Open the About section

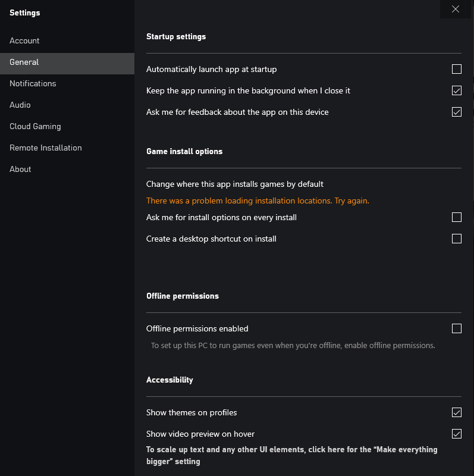tap(20, 169)
